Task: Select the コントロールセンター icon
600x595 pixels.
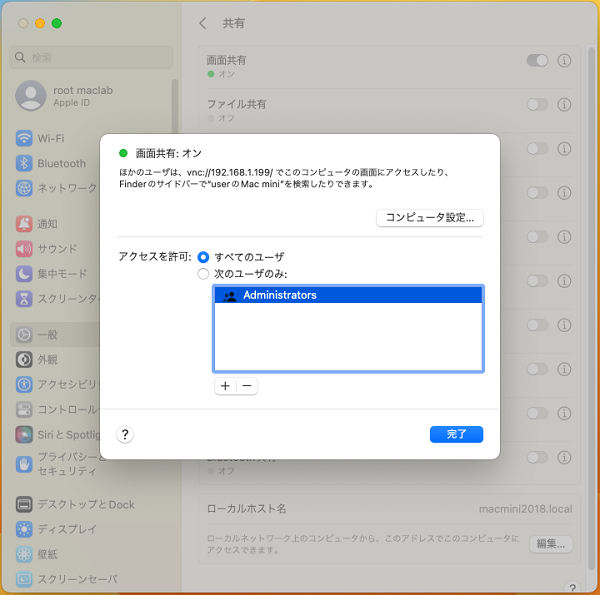Action: [24, 409]
